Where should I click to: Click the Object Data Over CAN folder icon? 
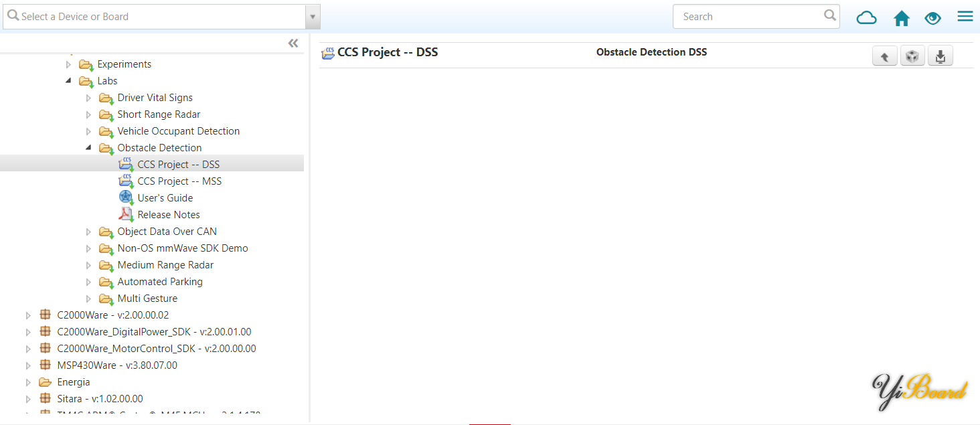point(106,232)
